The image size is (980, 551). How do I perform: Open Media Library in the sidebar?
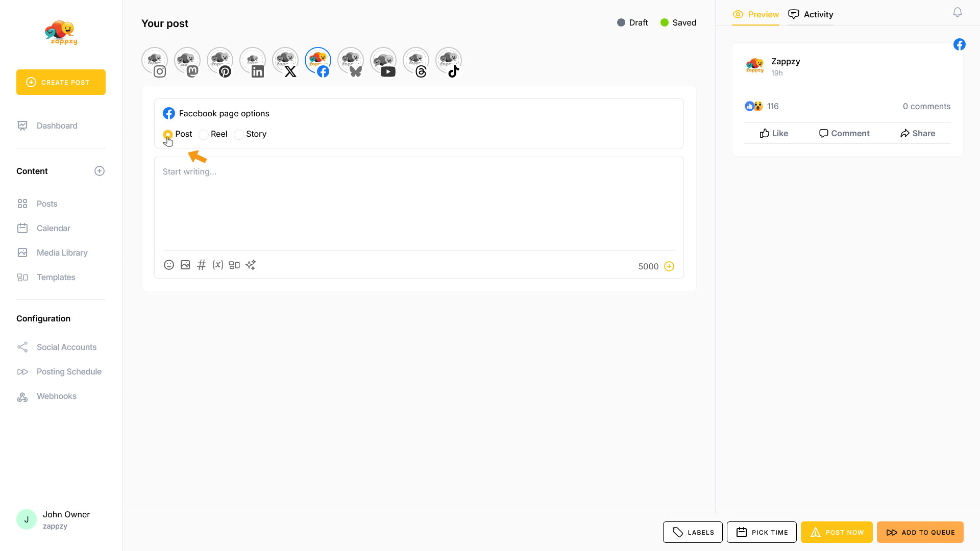click(62, 253)
